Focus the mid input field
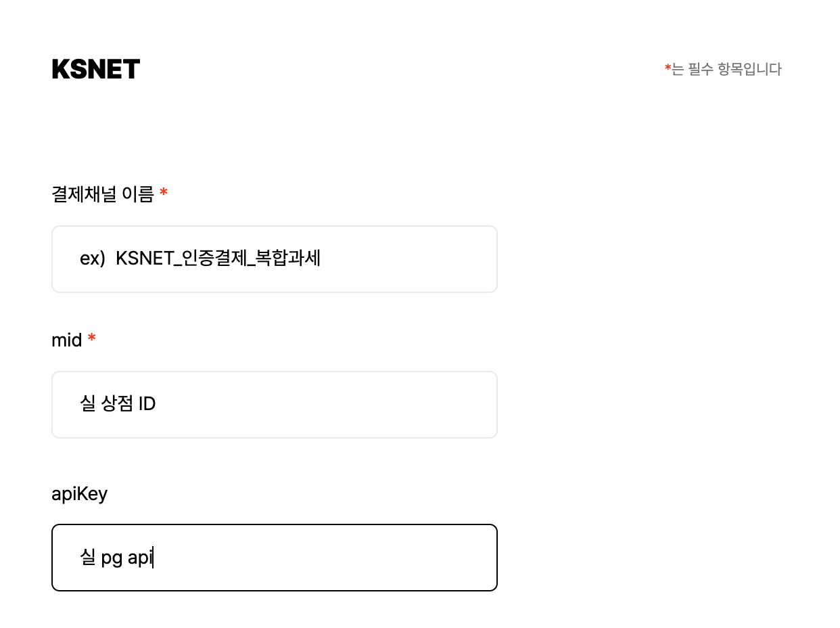The width and height of the screenshot is (840, 628). (275, 405)
